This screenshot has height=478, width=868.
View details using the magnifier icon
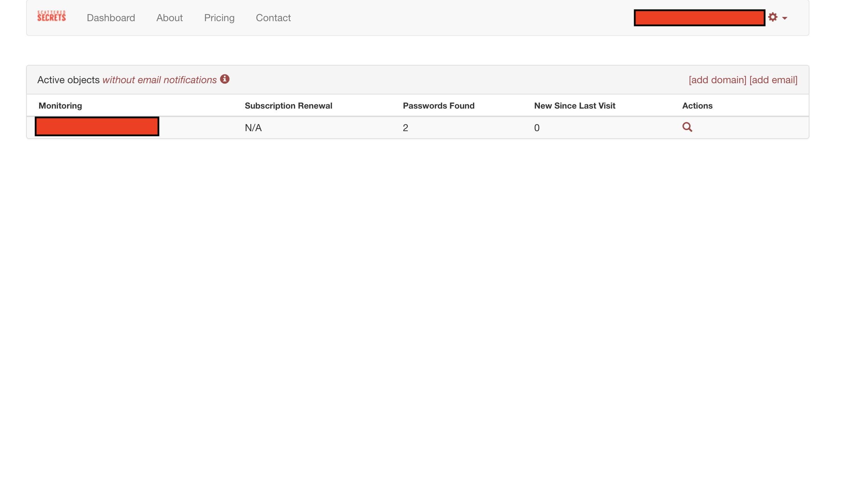pyautogui.click(x=687, y=127)
